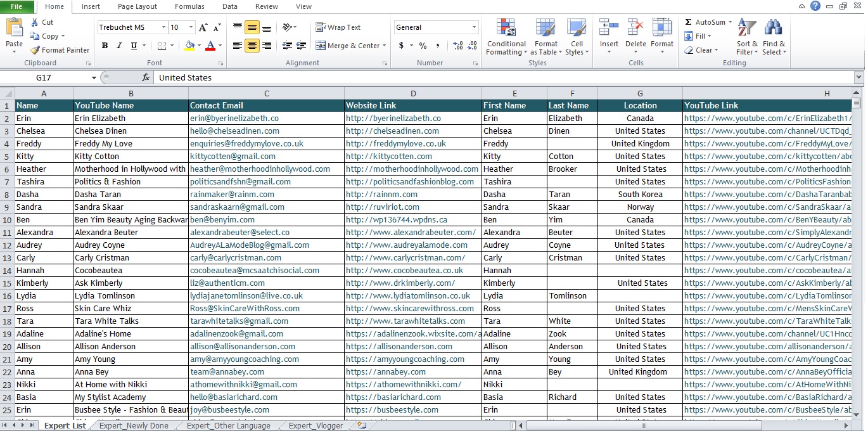Apply Percent Style format
The width and height of the screenshot is (868, 431).
pos(423,46)
